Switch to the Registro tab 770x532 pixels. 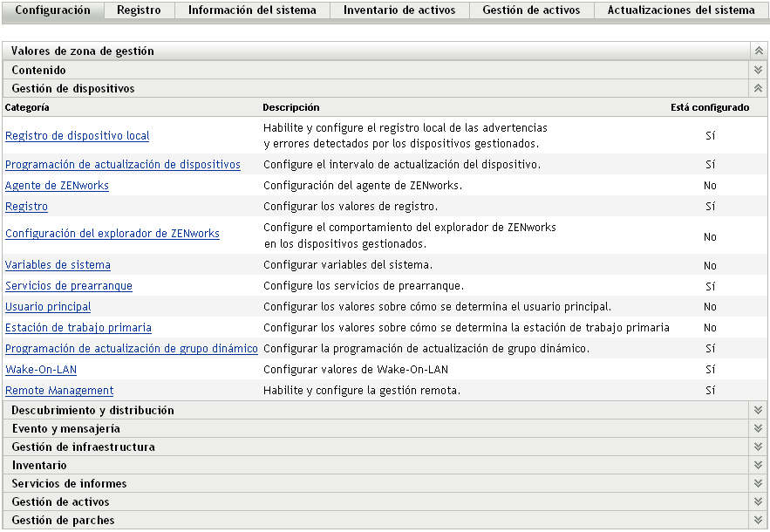(138, 10)
